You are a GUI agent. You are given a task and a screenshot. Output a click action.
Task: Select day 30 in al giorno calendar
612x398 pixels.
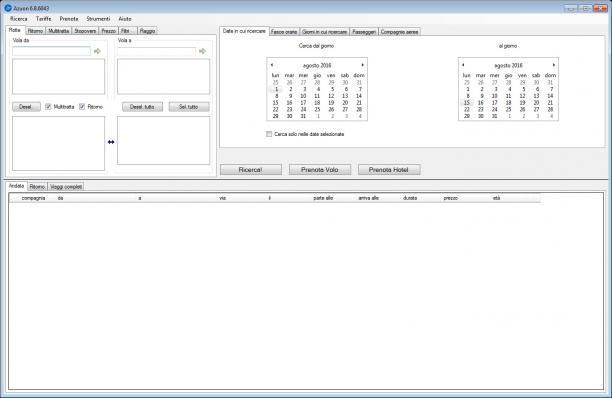(x=480, y=116)
